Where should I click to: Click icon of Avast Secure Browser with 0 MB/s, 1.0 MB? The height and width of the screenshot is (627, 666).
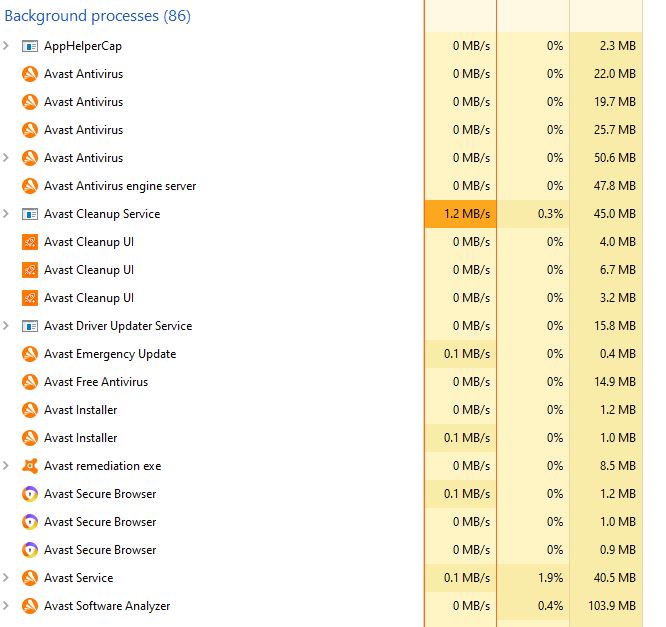[x=30, y=522]
